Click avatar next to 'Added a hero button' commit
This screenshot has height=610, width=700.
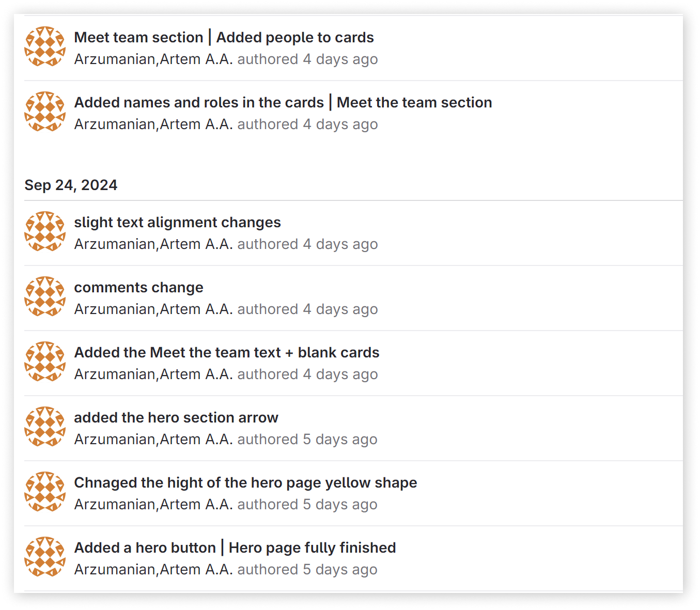click(45, 557)
